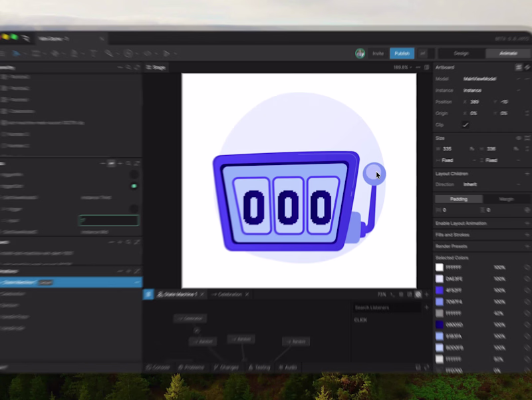Open the width Fixed sizing dropdown
The height and width of the screenshot is (400, 532).
pyautogui.click(x=458, y=160)
